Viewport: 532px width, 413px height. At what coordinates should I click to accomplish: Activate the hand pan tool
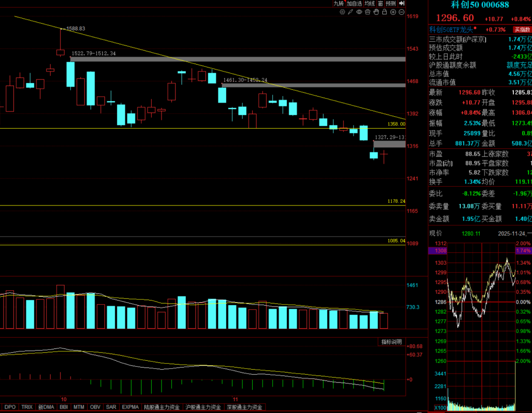click(x=376, y=12)
